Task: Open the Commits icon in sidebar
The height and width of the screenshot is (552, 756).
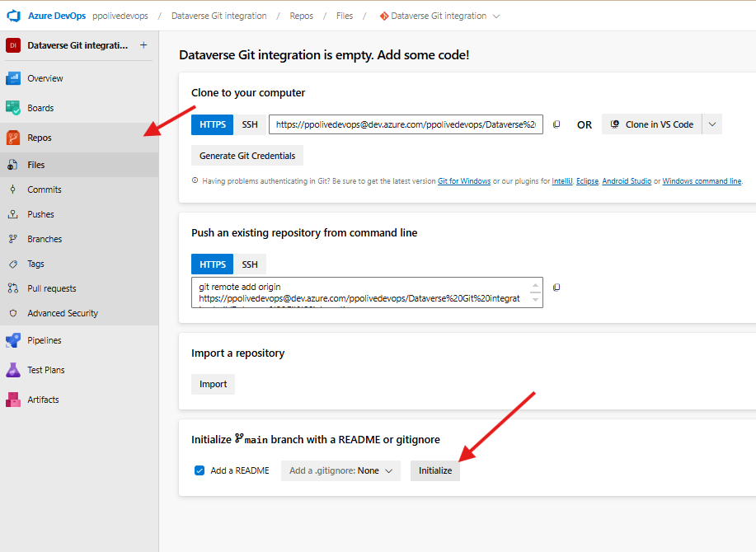Action: click(13, 189)
